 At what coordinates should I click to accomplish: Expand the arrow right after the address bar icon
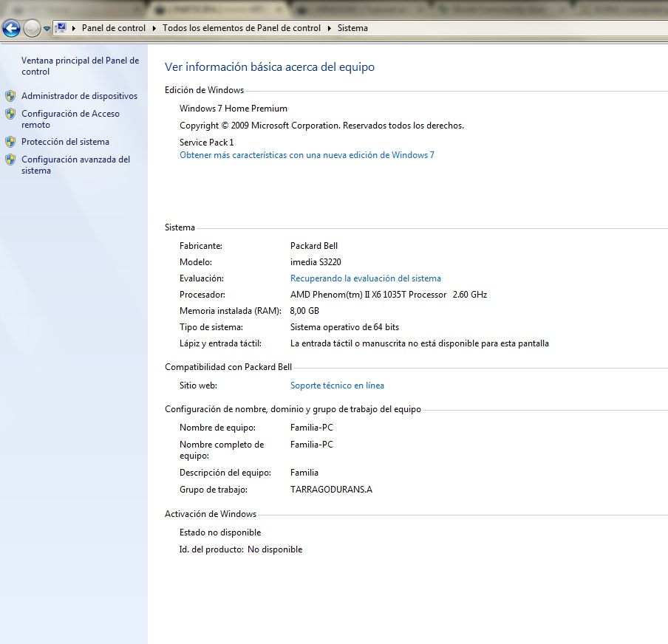74,28
